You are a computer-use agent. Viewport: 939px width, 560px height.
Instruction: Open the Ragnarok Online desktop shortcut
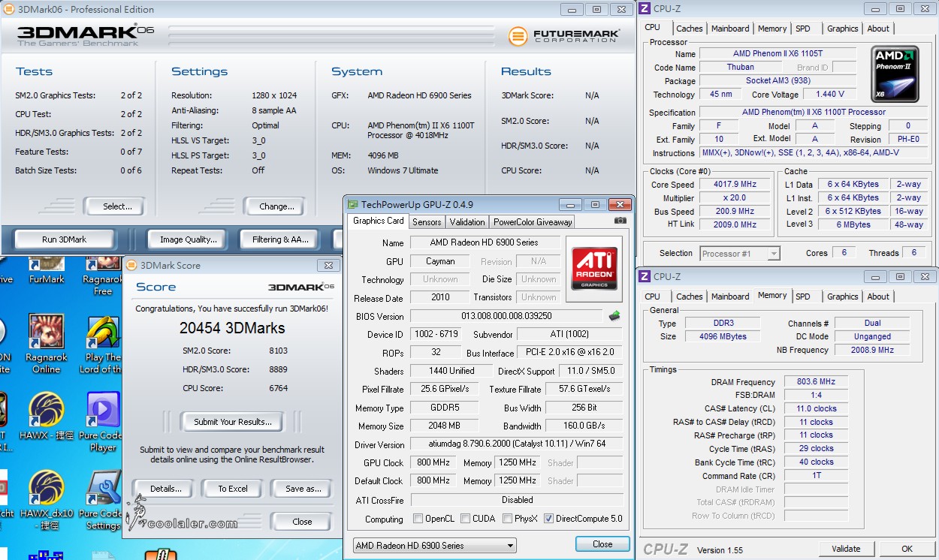[46, 343]
